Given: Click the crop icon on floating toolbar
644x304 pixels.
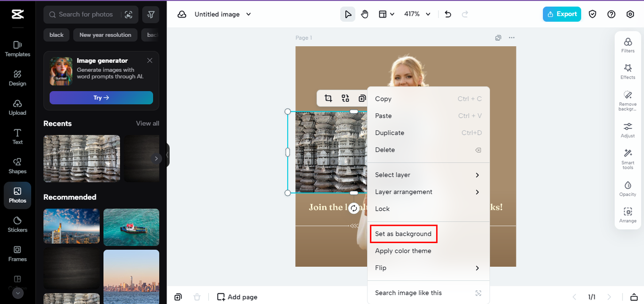Looking at the screenshot, I should (328, 98).
